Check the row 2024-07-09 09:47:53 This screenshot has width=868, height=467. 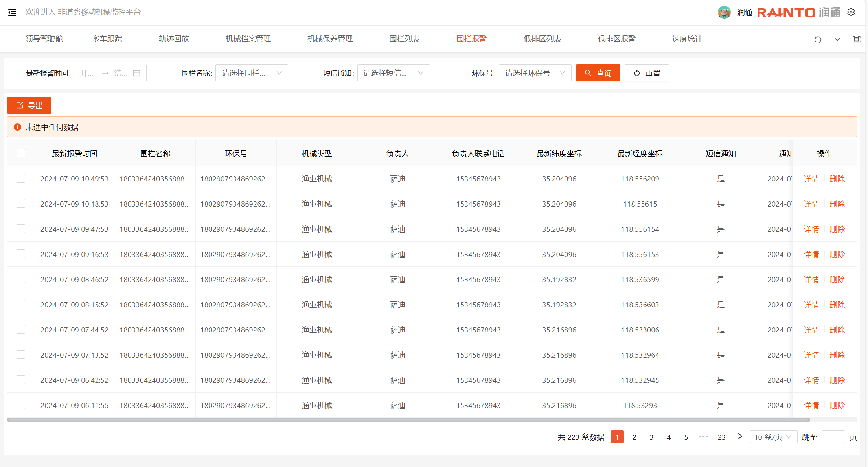coord(21,229)
